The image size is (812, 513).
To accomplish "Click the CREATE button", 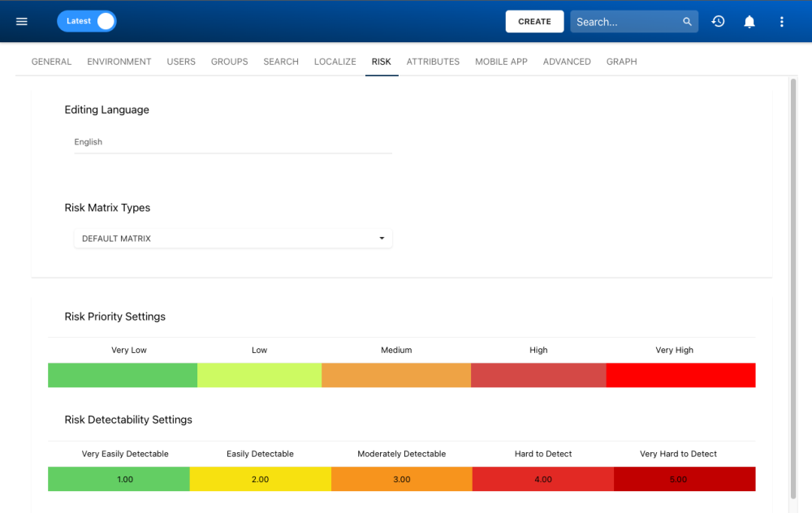I will (534, 22).
